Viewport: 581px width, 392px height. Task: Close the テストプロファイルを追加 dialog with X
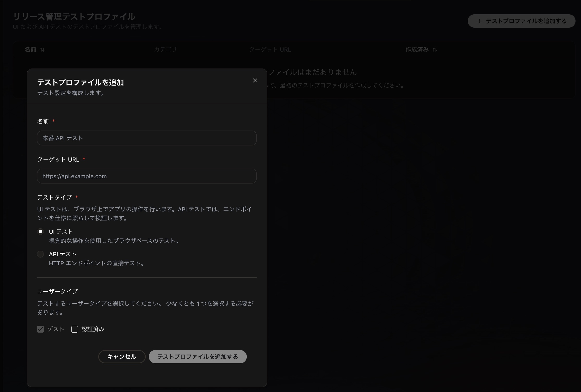coord(255,81)
